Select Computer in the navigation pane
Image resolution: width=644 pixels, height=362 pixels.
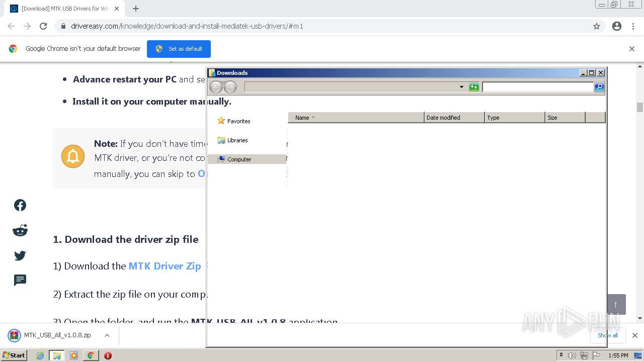pos(247,159)
